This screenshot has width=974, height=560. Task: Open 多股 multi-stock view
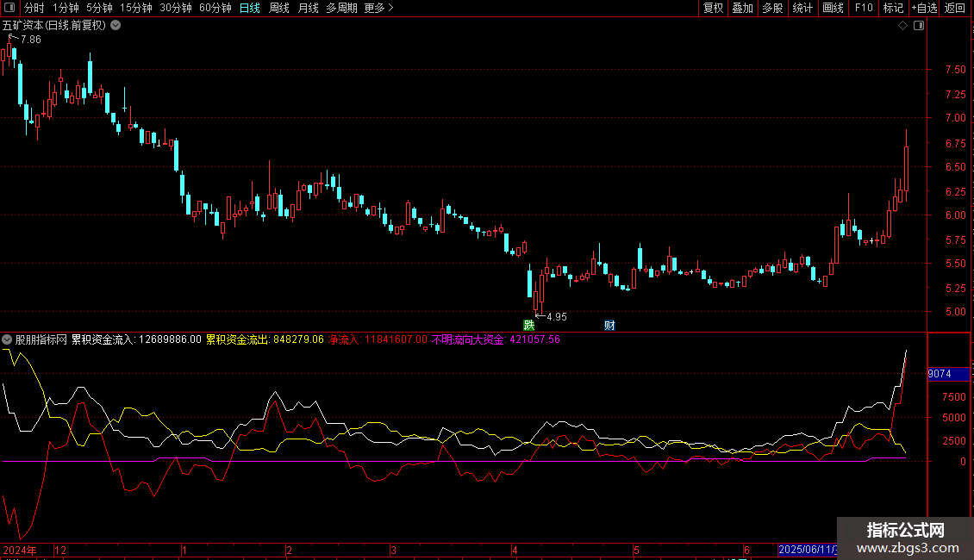coord(773,8)
